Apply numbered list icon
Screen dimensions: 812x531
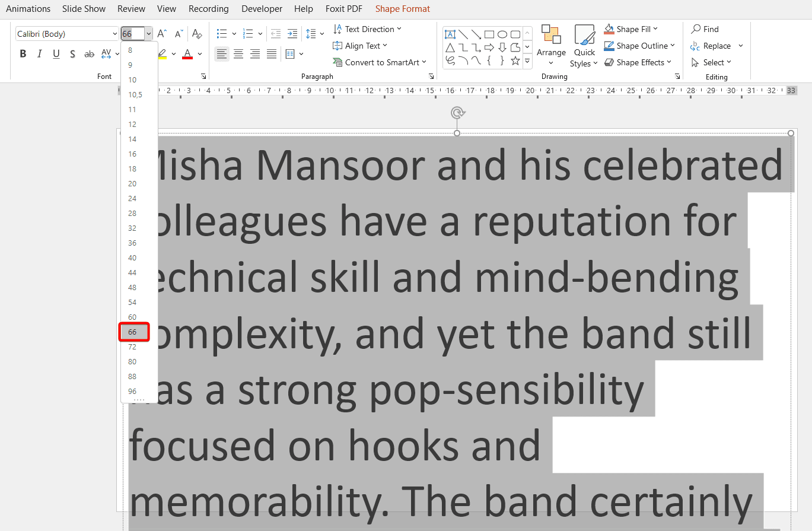(249, 34)
